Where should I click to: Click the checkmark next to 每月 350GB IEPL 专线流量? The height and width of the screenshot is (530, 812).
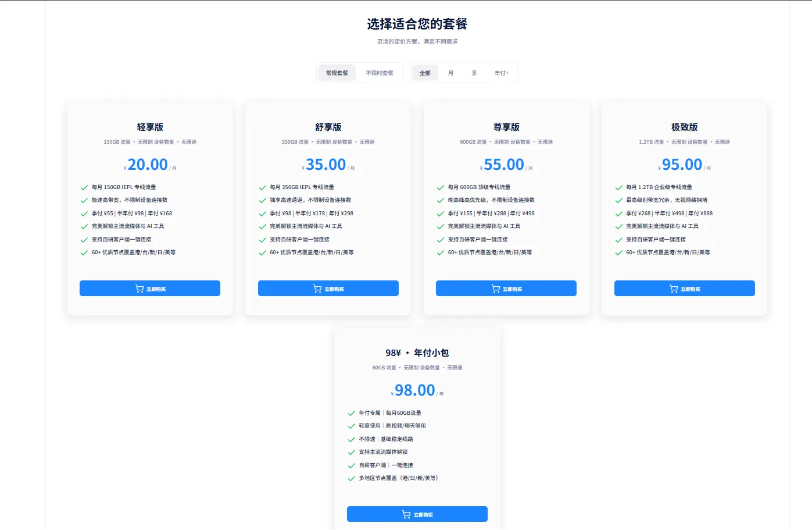coord(263,187)
